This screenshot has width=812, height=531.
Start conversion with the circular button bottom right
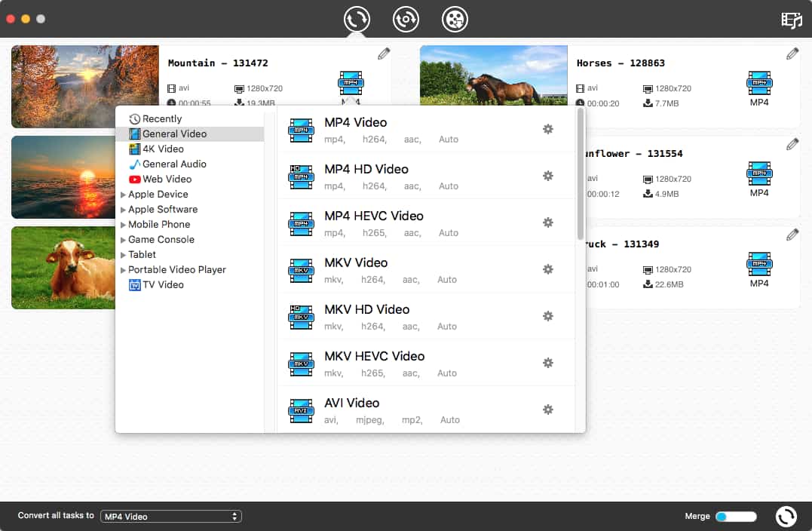click(786, 516)
